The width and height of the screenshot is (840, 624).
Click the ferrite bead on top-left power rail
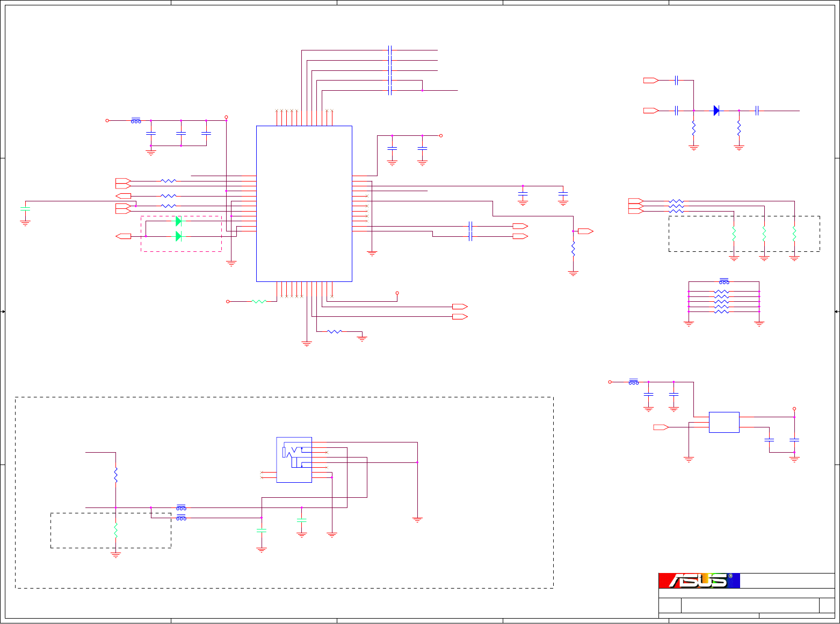tap(136, 120)
